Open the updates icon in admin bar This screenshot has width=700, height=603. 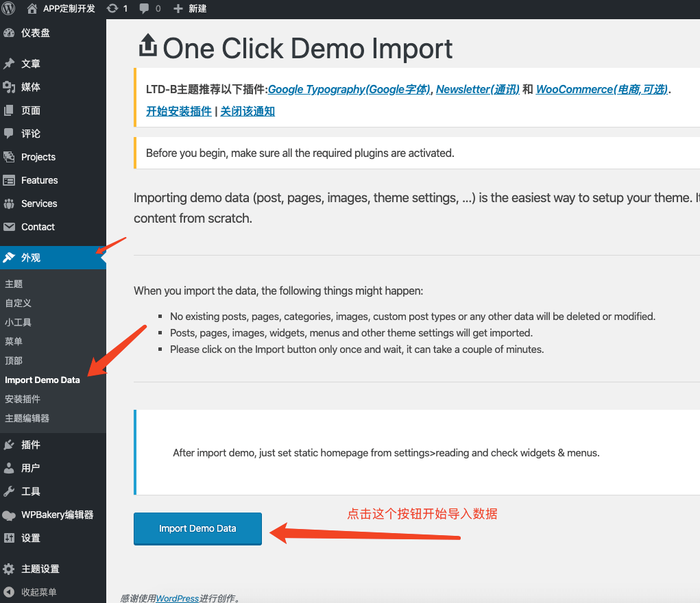pos(112,8)
